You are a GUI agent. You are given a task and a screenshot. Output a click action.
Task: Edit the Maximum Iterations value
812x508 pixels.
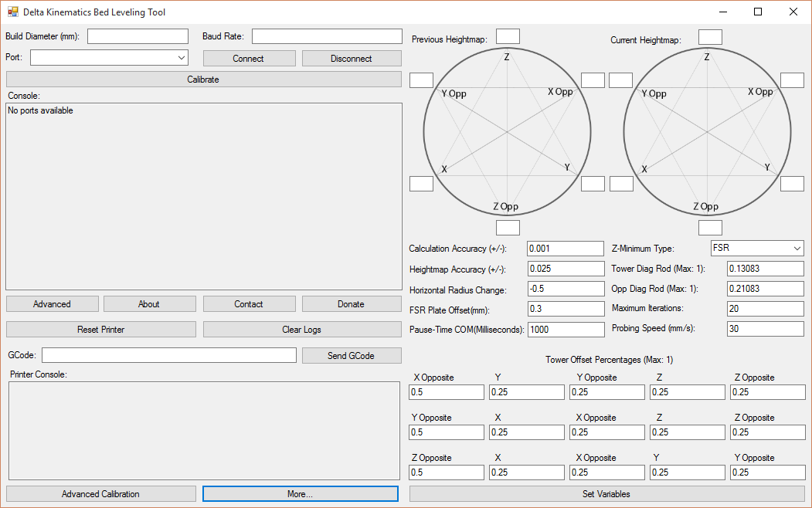coord(765,309)
